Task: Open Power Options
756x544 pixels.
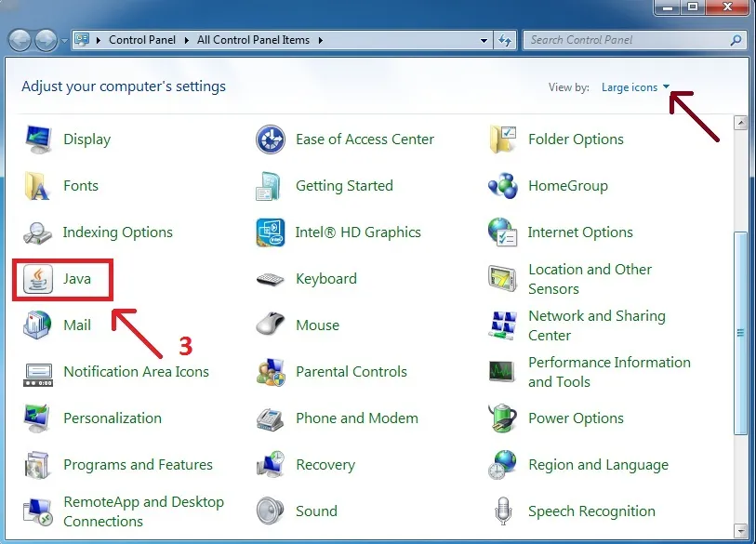Action: click(575, 418)
